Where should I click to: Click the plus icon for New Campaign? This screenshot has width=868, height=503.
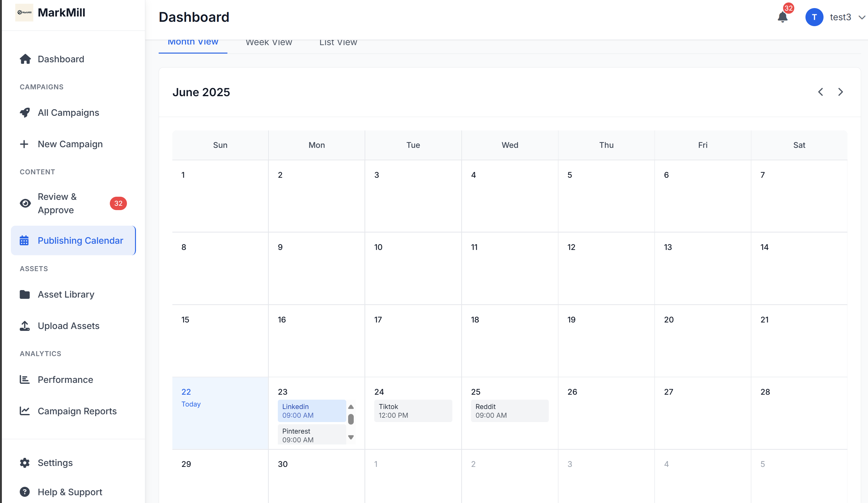24,144
